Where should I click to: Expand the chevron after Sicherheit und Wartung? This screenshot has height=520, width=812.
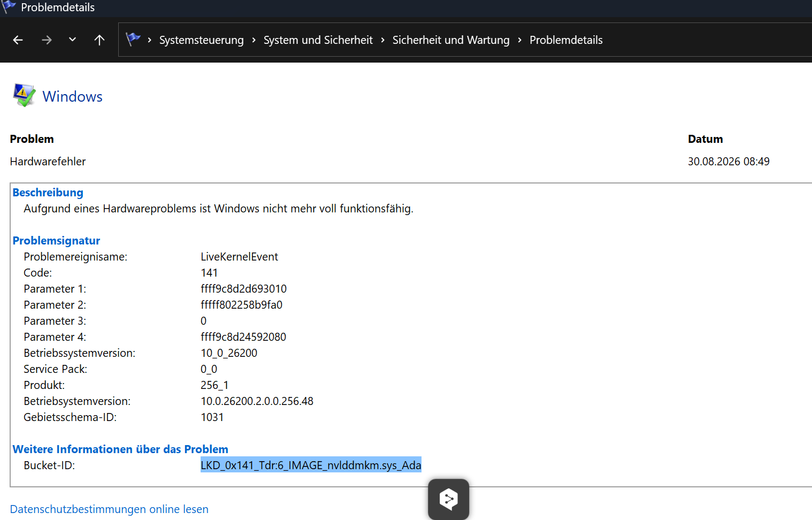click(x=519, y=40)
